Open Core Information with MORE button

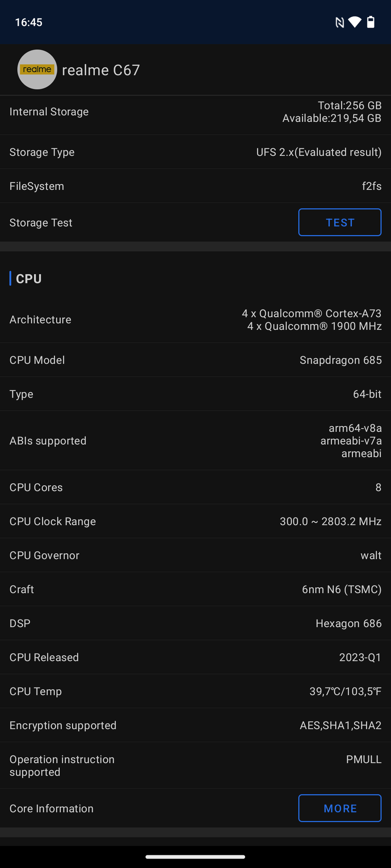tap(339, 808)
